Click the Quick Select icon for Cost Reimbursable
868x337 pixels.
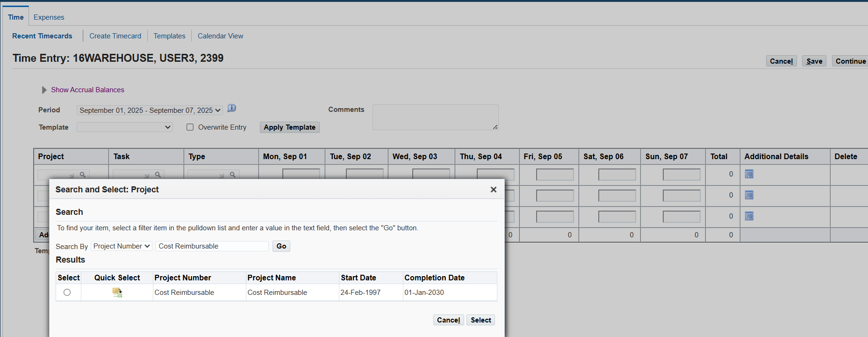(x=117, y=293)
